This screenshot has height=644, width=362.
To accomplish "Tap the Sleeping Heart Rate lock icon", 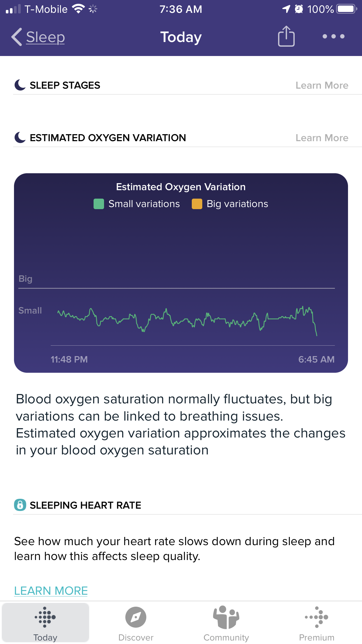I will click(x=20, y=505).
